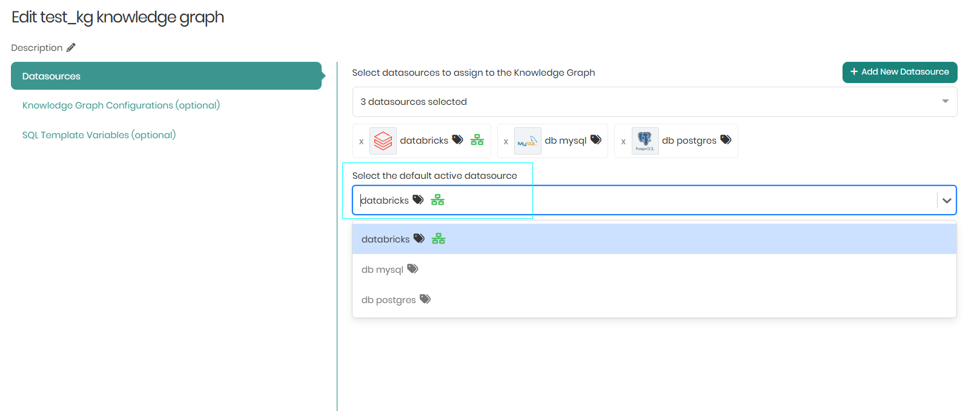Open the Datasources tab
Screen dimensions: 980x411
point(166,76)
